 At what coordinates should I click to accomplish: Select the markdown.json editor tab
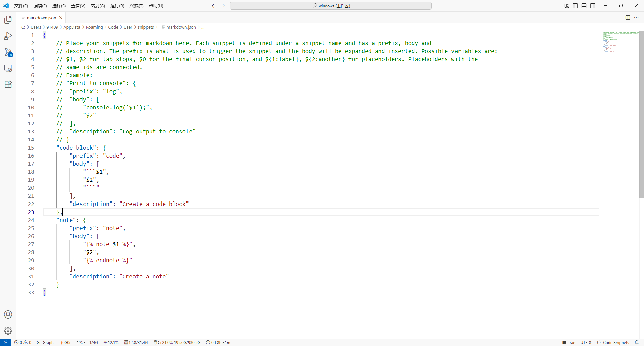[41, 18]
